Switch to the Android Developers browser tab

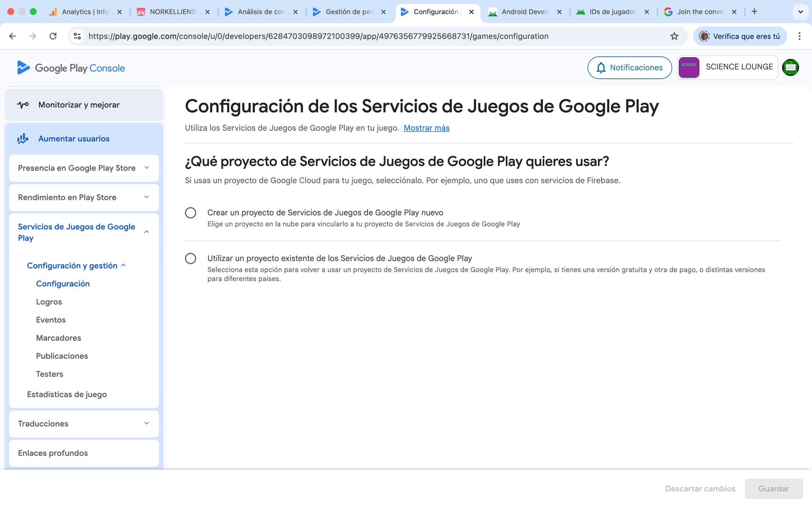(524, 12)
